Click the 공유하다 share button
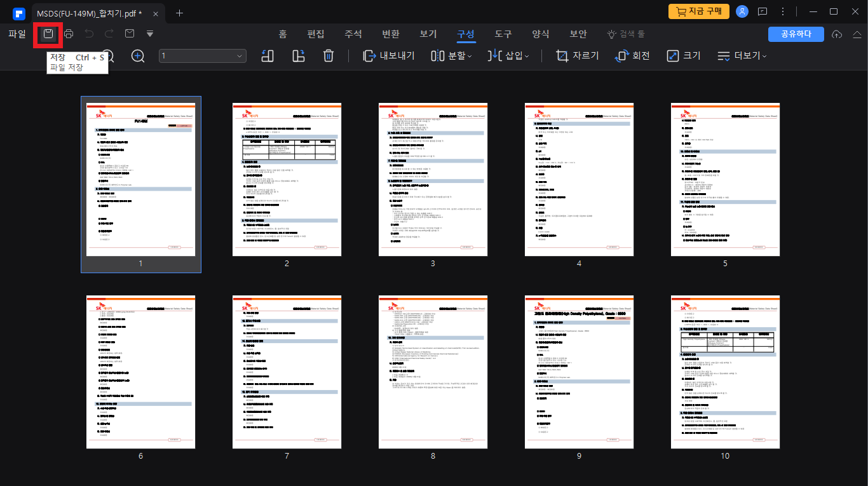This screenshot has height=486, width=868. (796, 34)
